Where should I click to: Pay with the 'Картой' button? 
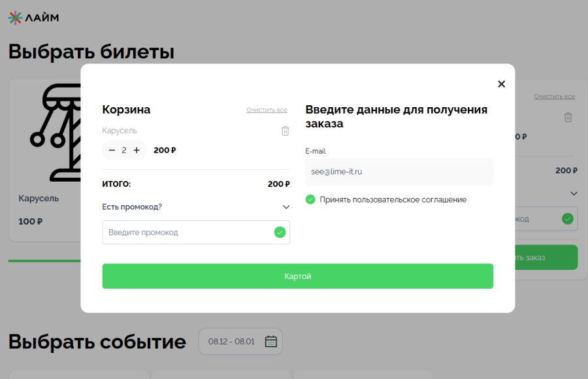297,276
